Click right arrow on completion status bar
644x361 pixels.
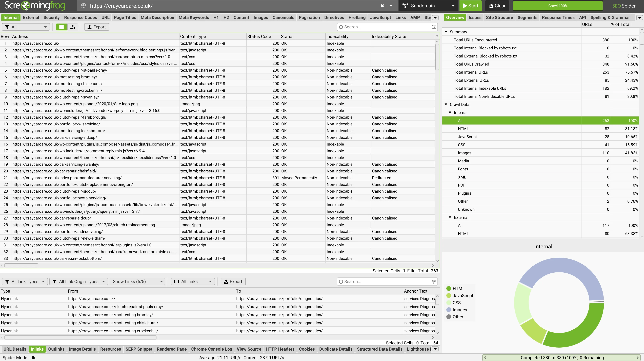pos(637,357)
